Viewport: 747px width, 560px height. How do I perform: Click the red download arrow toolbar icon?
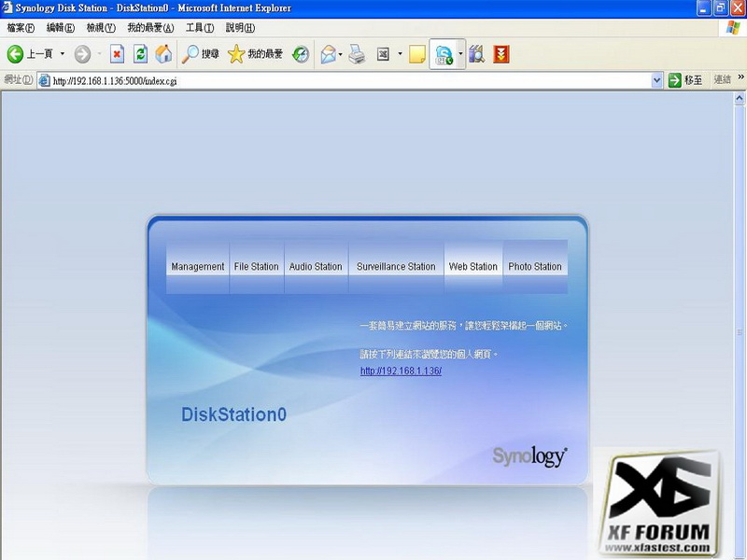click(x=501, y=54)
